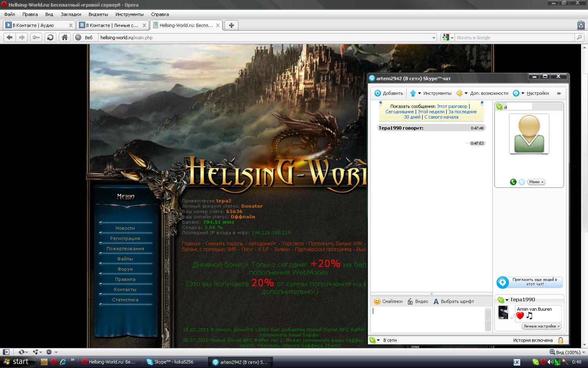Open the Меню dropdown under contact avatar
The image size is (588, 368).
pyautogui.click(x=536, y=182)
